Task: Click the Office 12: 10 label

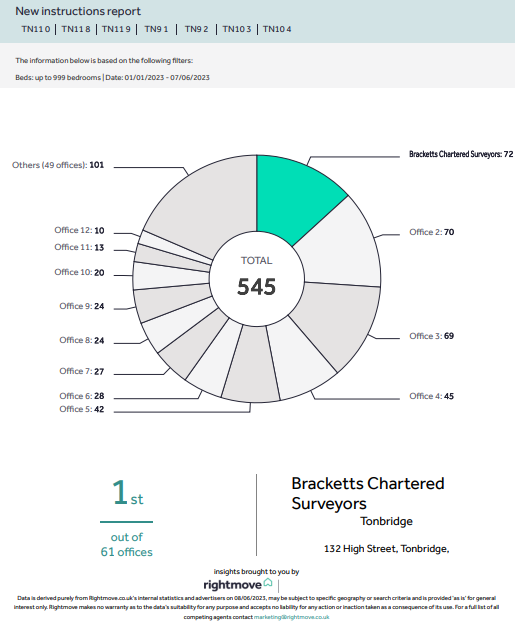Action: [x=79, y=231]
